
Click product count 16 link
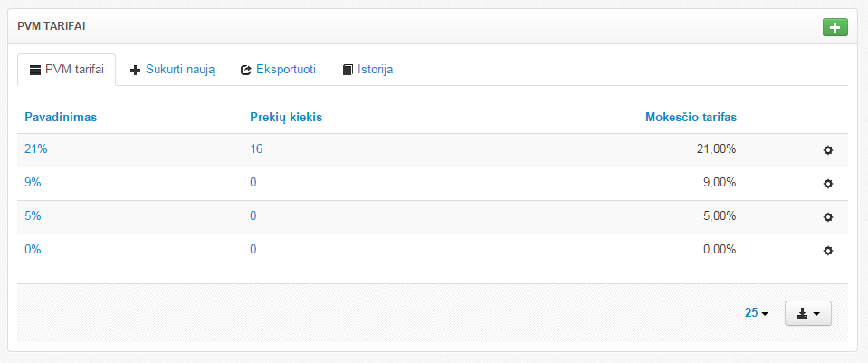256,149
